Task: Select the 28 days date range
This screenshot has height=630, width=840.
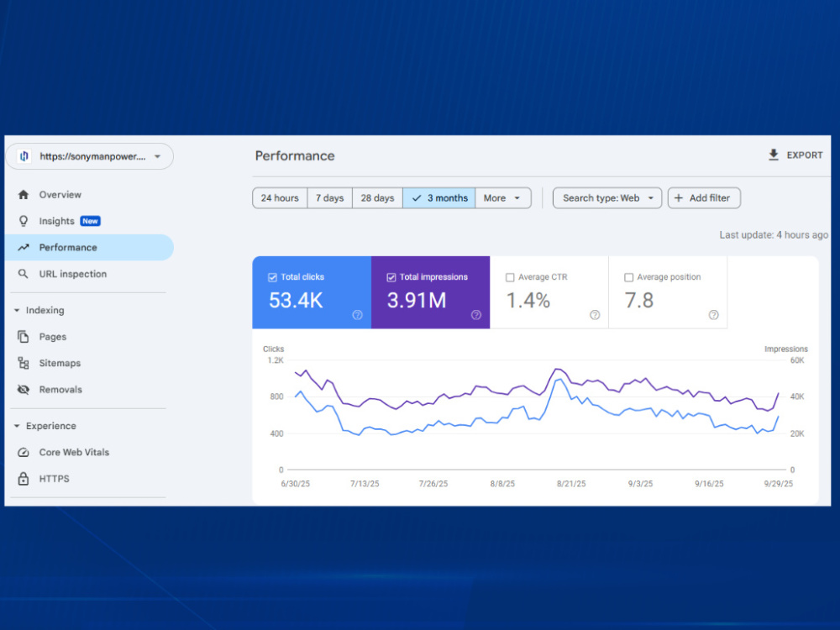Action: (x=377, y=198)
